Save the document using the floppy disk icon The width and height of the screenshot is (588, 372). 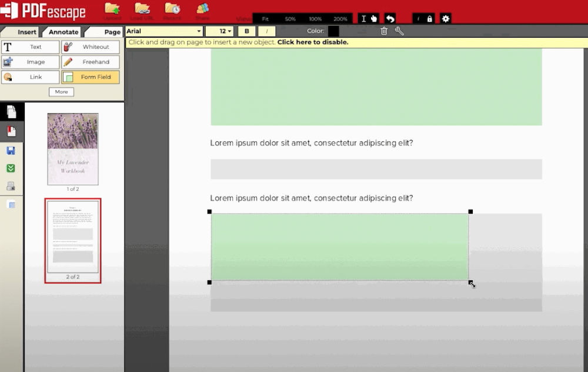coord(11,151)
